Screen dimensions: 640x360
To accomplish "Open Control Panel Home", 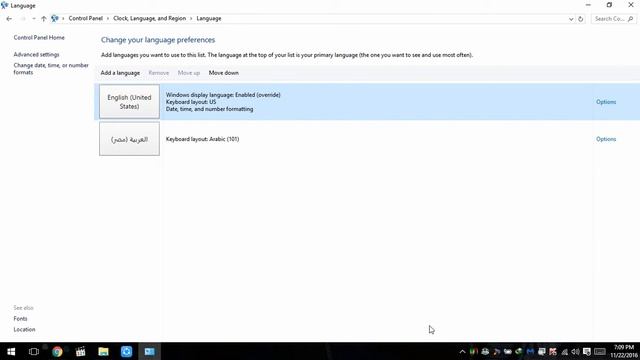I will coord(39,38).
